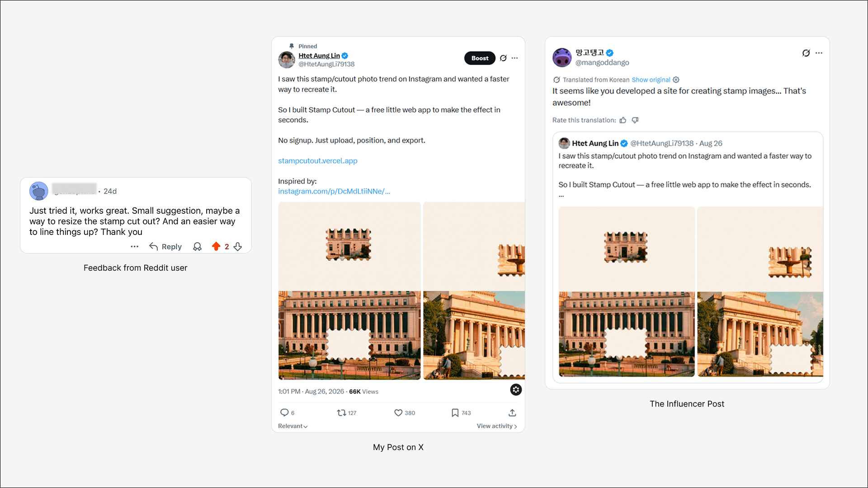Click quoted post verified badge

pyautogui.click(x=624, y=143)
